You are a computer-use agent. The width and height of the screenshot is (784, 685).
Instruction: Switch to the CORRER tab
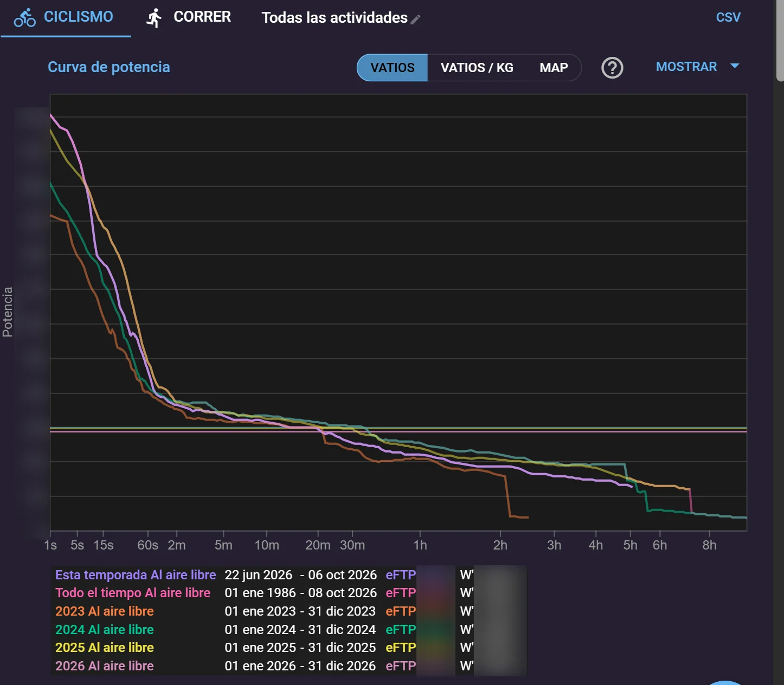pyautogui.click(x=189, y=18)
